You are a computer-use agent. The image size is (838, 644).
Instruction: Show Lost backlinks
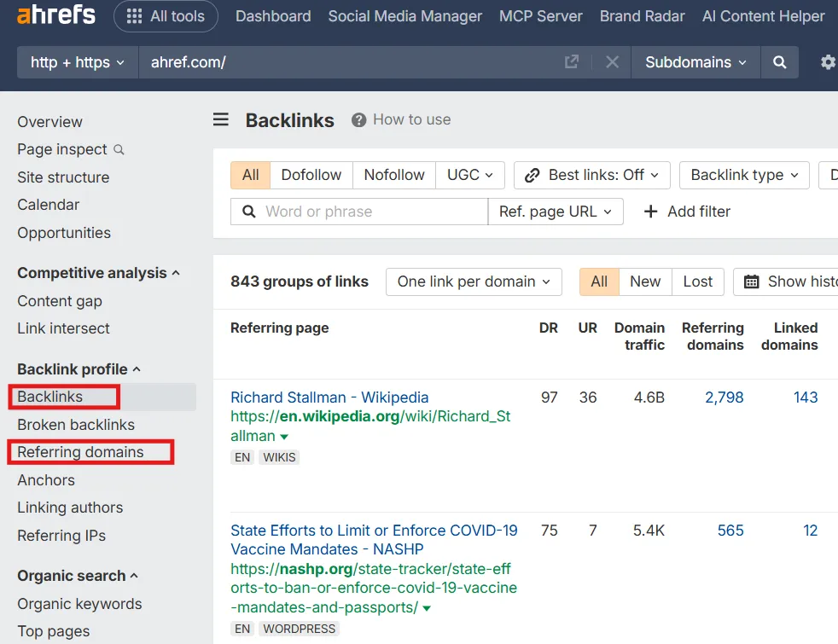click(697, 281)
